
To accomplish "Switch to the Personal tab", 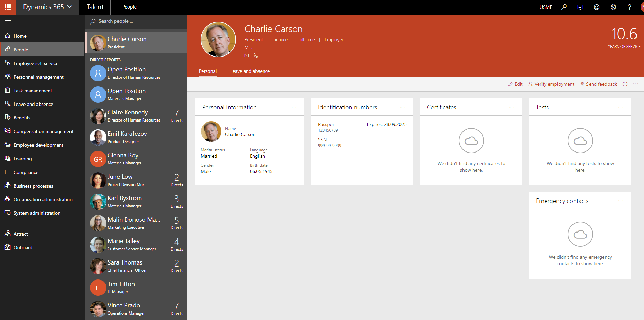I will pyautogui.click(x=208, y=71).
